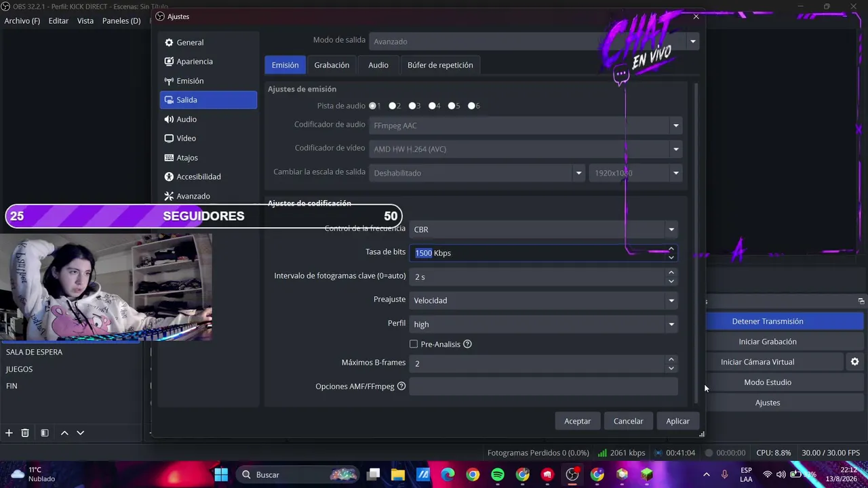868x488 pixels.
Task: Select audio track 1
Action: [x=372, y=106]
